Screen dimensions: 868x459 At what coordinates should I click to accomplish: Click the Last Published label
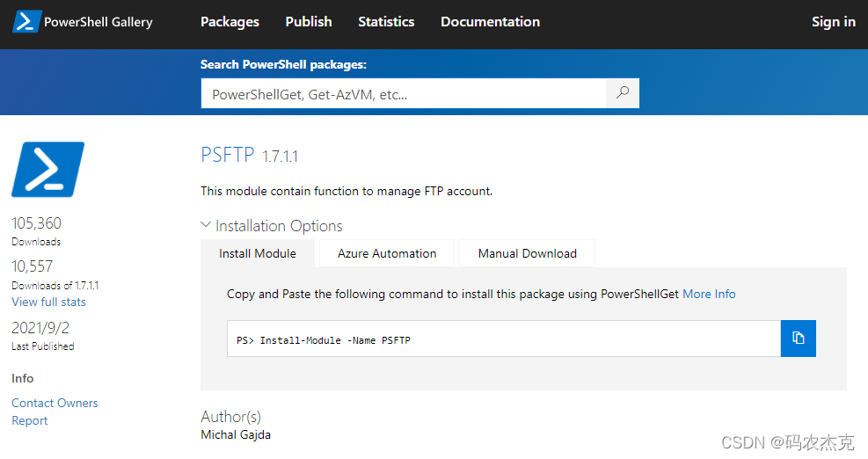tap(42, 346)
